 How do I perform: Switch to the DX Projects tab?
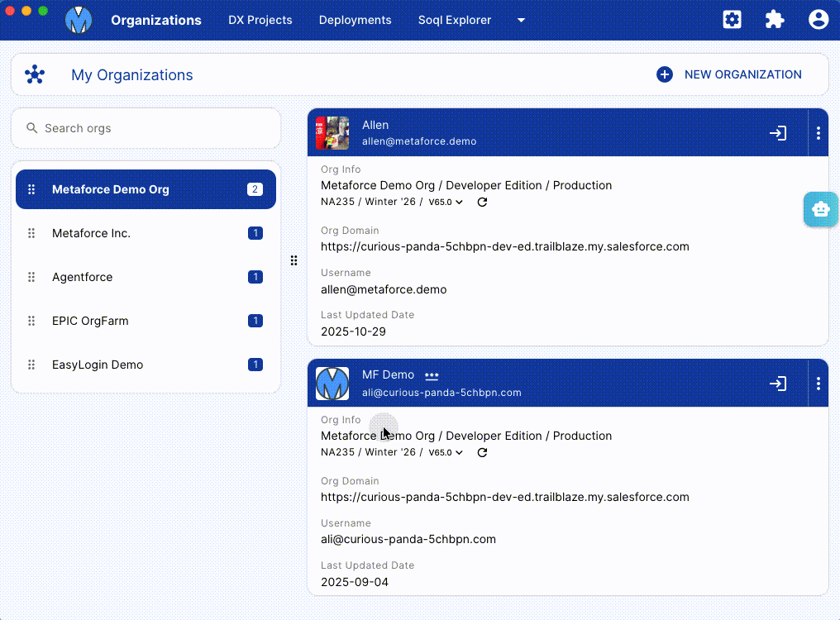tap(260, 20)
